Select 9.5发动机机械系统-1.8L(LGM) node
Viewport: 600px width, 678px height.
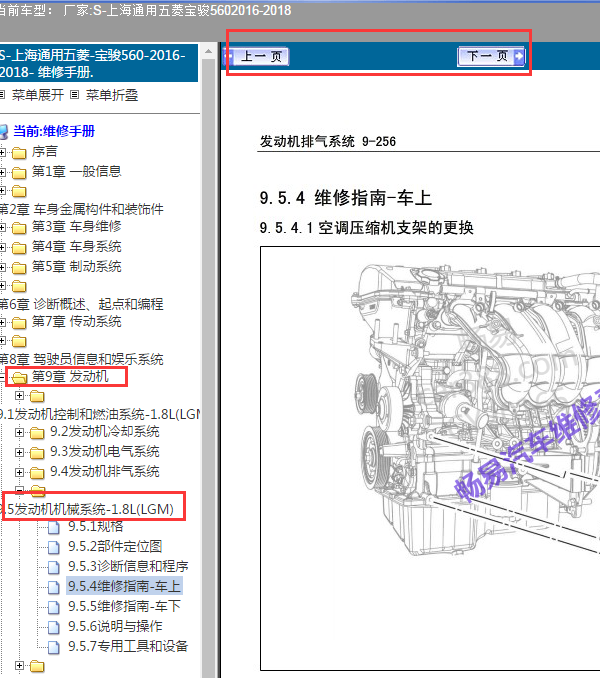(x=88, y=509)
